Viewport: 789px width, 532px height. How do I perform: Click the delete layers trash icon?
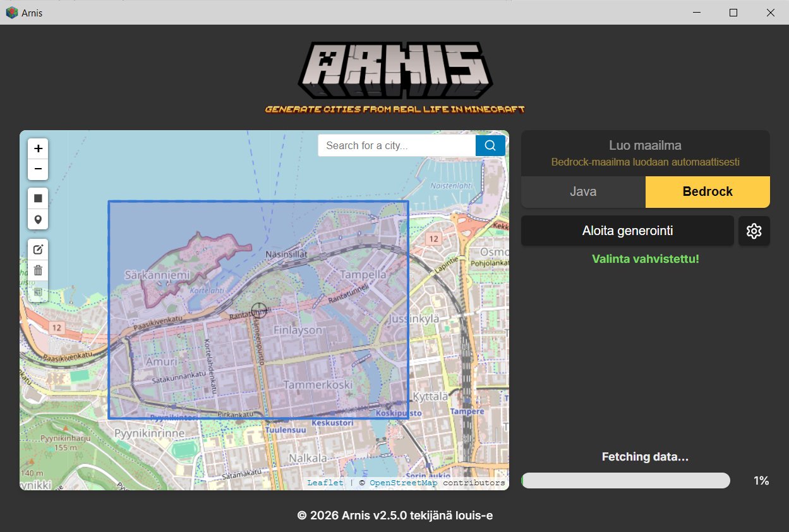click(38, 270)
